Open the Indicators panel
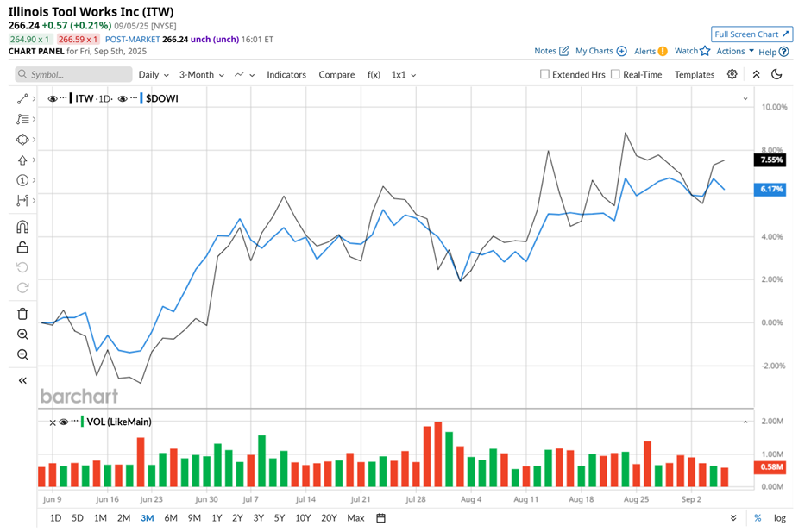Viewport: 811px width, 532px height. pyautogui.click(x=286, y=74)
